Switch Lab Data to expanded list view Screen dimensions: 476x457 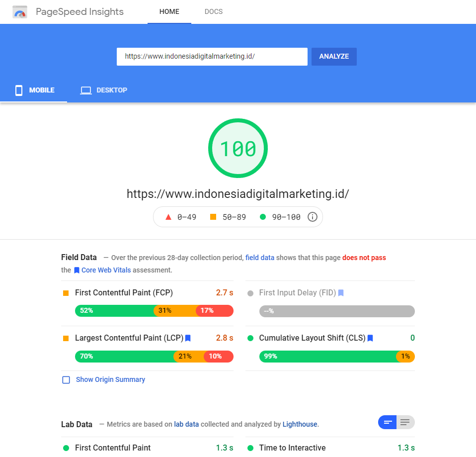coord(405,423)
